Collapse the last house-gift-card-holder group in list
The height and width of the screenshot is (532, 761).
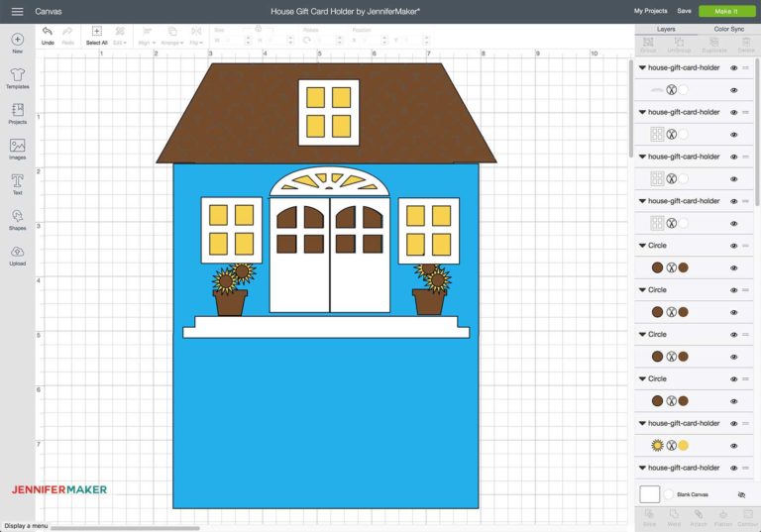642,468
